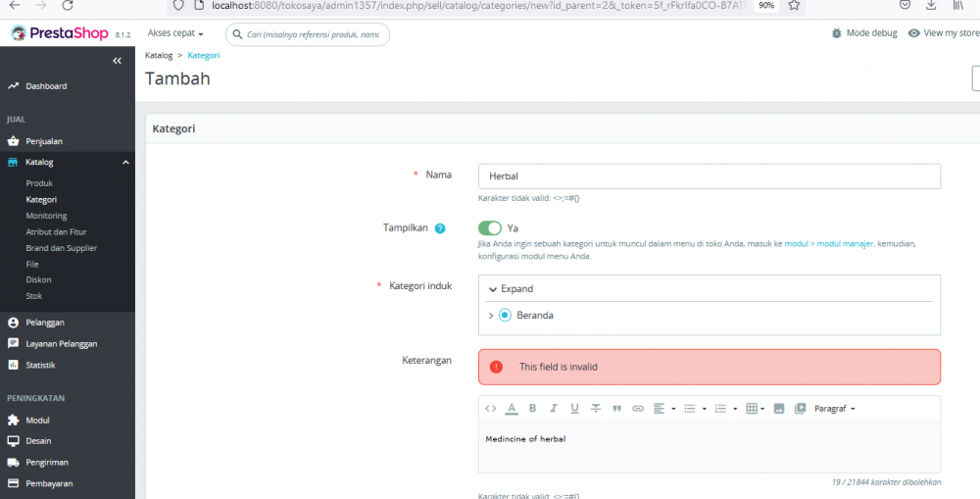Image resolution: width=980 pixels, height=499 pixels.
Task: Bookmark the page with the star icon
Action: (794, 6)
